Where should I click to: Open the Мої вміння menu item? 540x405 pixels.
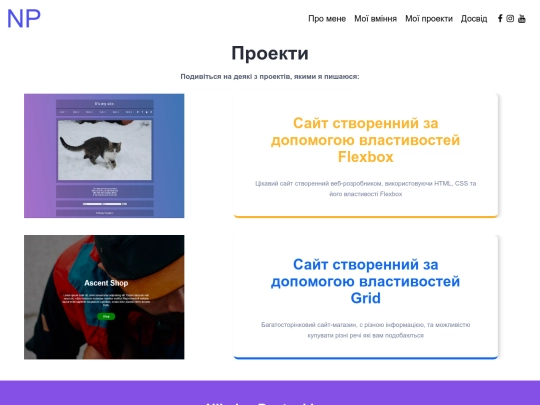[x=375, y=19]
